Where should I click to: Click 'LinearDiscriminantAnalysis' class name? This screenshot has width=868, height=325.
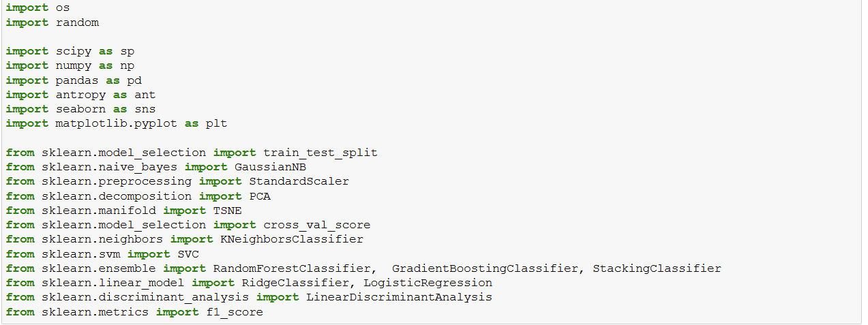tap(399, 297)
